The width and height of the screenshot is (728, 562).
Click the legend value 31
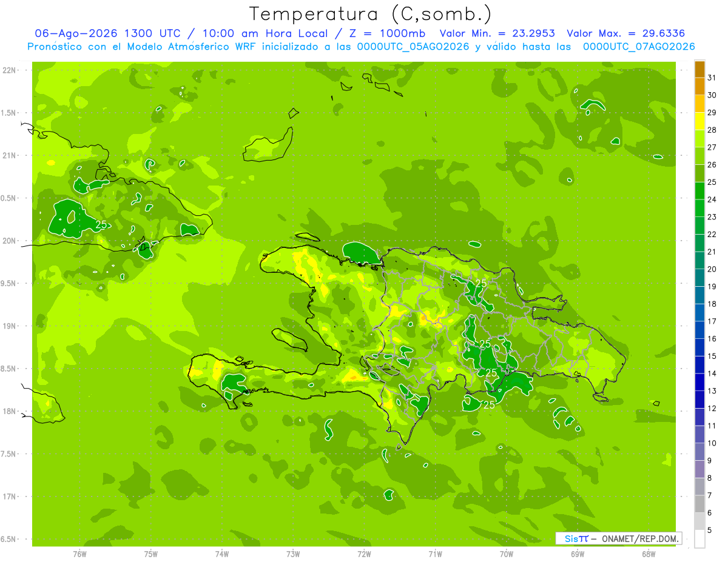click(x=712, y=78)
